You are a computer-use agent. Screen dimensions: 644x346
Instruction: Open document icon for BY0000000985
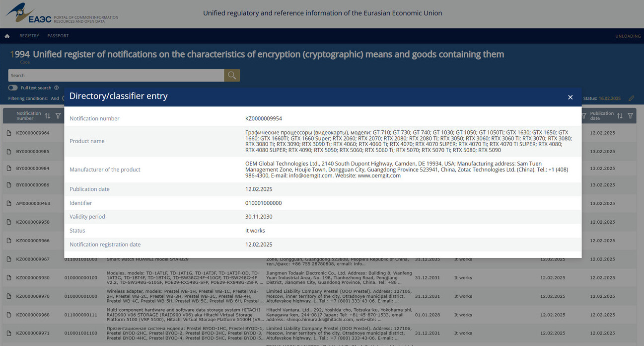point(9,152)
